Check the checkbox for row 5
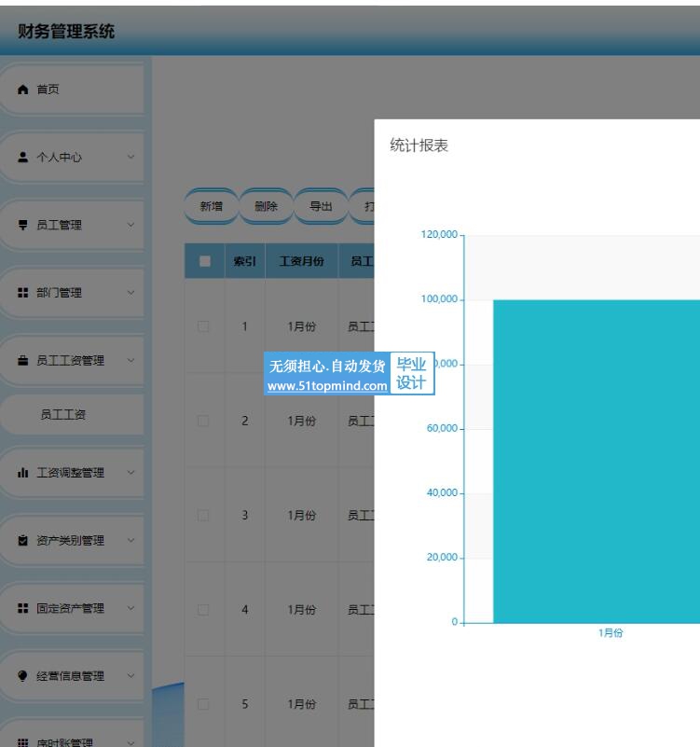The height and width of the screenshot is (747, 700). pos(203,704)
